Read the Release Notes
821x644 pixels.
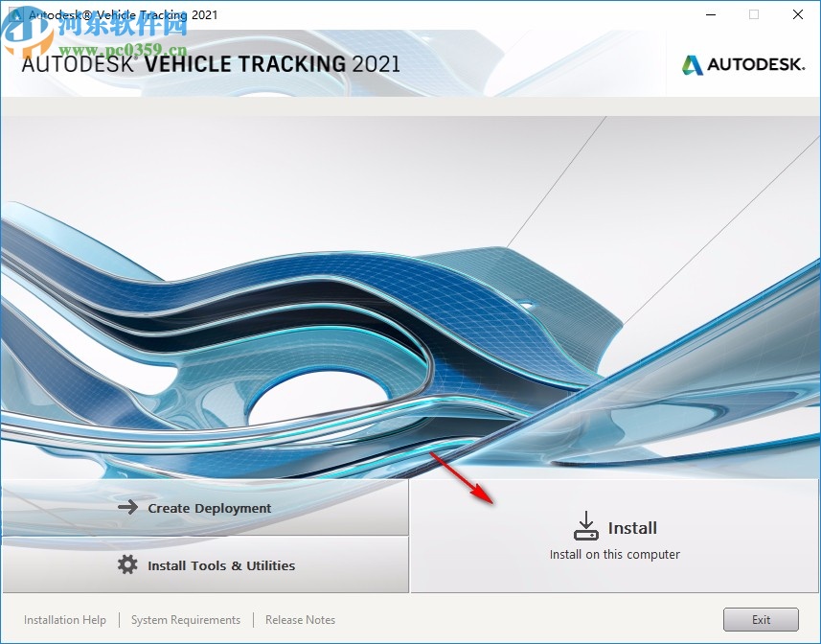tap(299, 620)
